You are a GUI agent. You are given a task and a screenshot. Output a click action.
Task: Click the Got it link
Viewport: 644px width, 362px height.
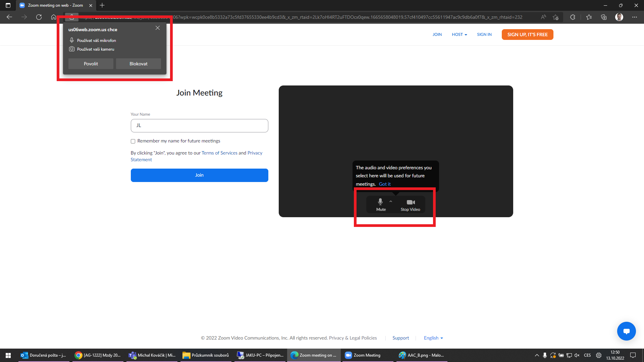(x=385, y=184)
